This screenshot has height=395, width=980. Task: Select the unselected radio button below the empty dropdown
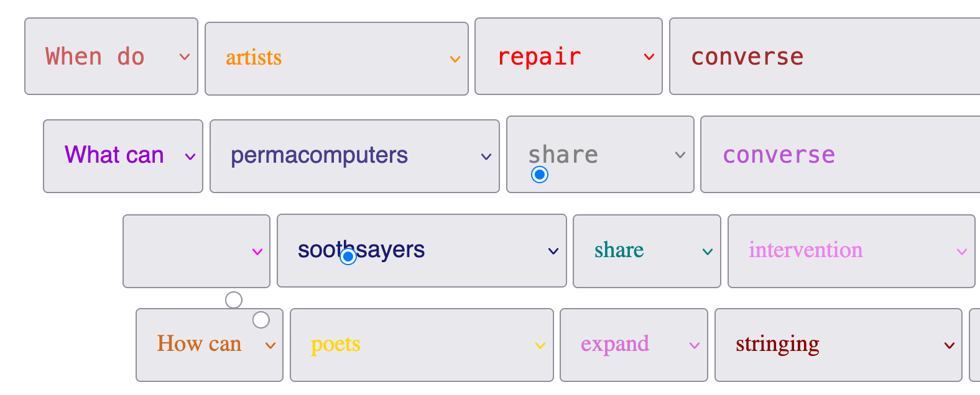(x=234, y=300)
